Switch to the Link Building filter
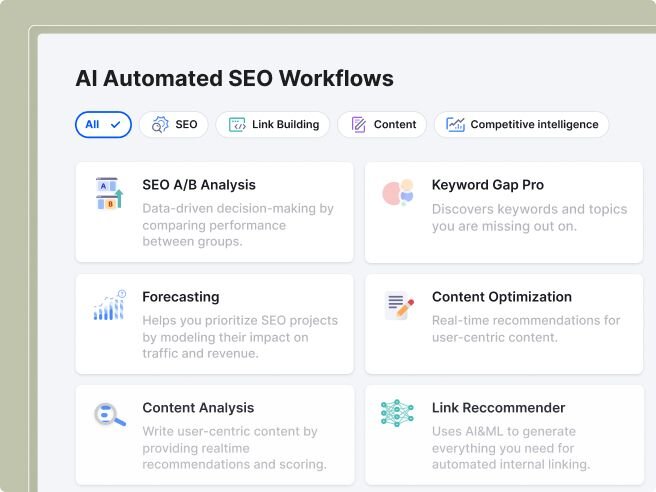The image size is (656, 492). coord(273,125)
